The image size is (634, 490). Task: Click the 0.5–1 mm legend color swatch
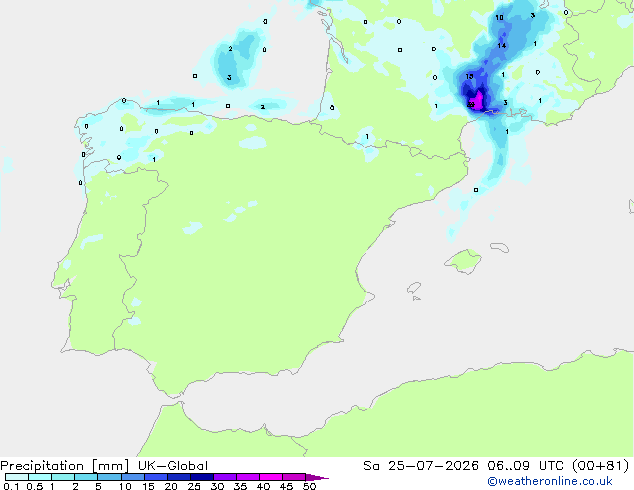coord(40,477)
